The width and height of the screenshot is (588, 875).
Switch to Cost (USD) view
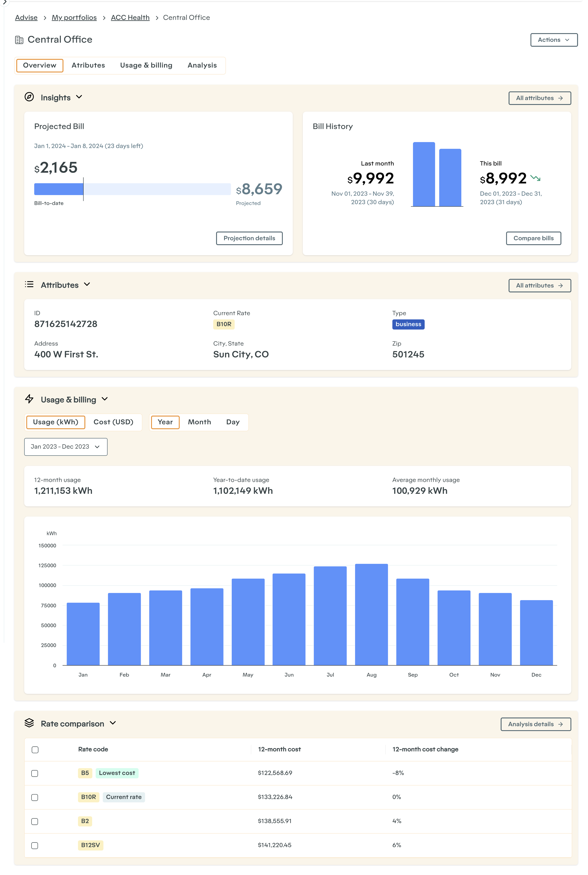[114, 422]
